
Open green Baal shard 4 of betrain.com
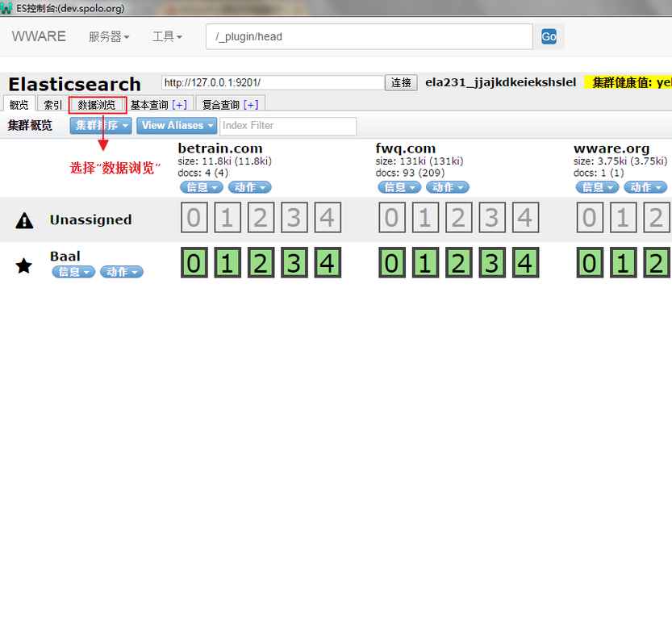(328, 262)
